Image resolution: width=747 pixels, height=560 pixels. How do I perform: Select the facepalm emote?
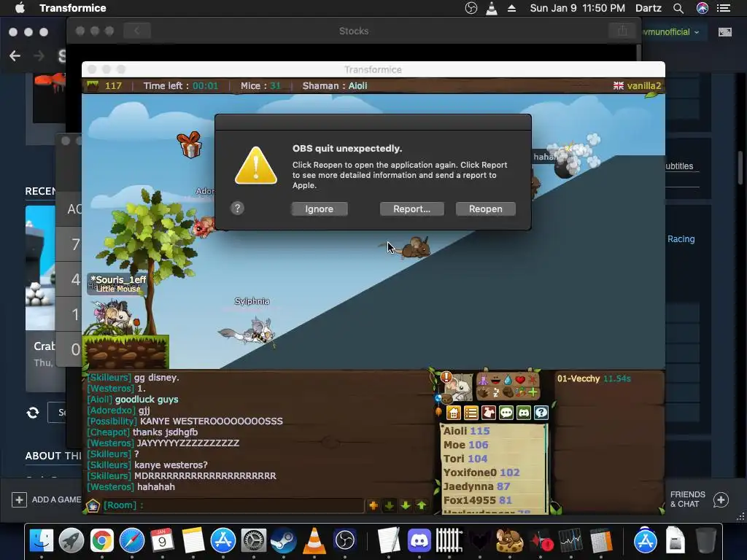[508, 392]
